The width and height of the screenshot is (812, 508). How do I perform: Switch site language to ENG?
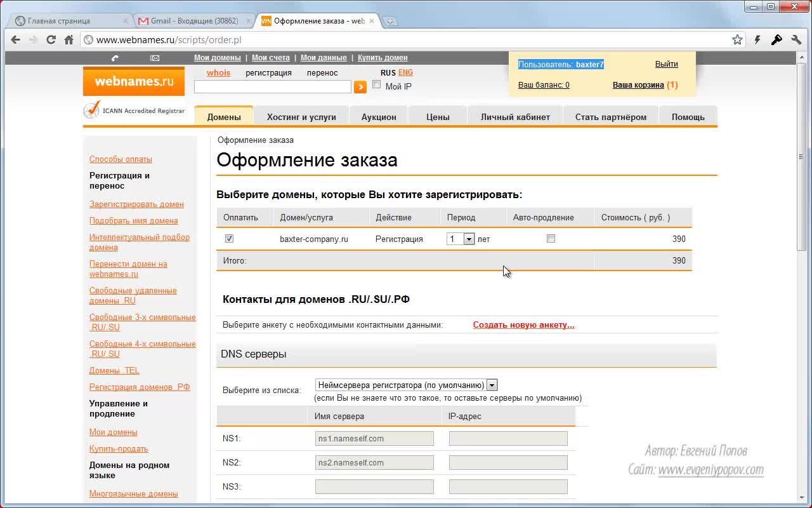[x=405, y=72]
